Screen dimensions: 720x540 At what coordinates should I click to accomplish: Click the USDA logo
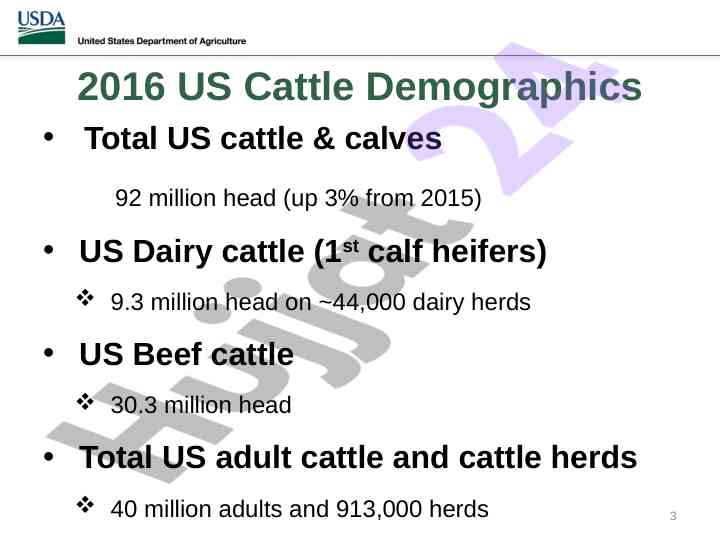coord(41,28)
